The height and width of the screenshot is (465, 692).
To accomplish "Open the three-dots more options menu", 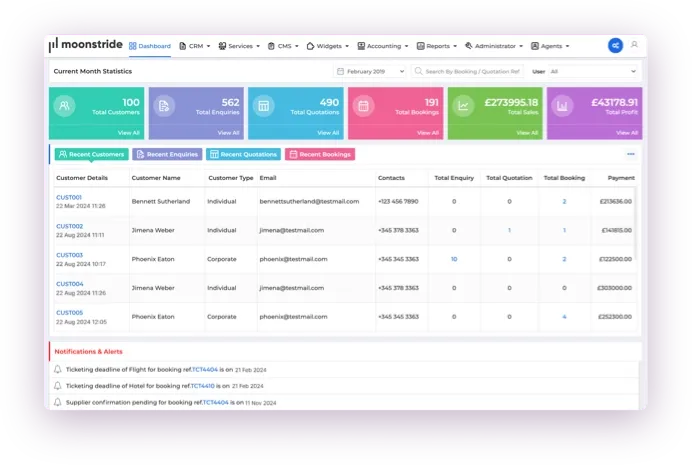I will 631,154.
